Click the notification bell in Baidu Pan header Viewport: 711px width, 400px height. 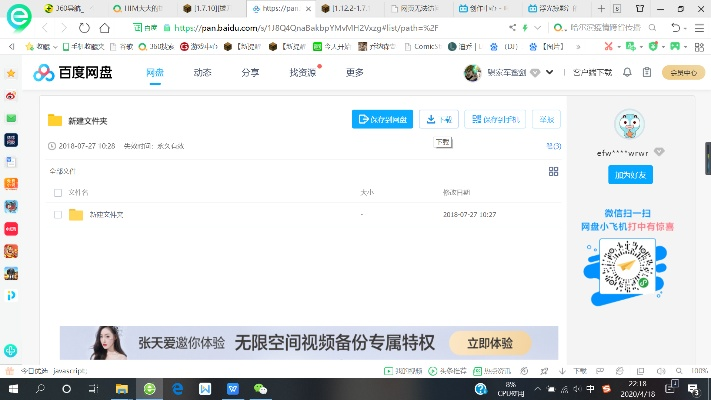click(627, 72)
